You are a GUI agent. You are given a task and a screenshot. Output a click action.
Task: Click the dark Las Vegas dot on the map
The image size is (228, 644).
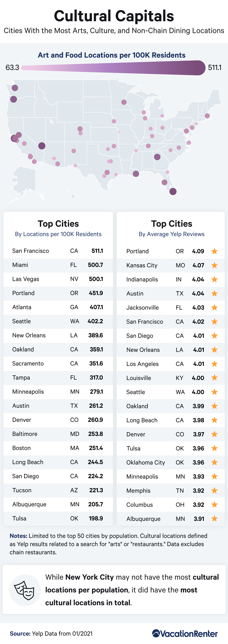tap(42, 146)
